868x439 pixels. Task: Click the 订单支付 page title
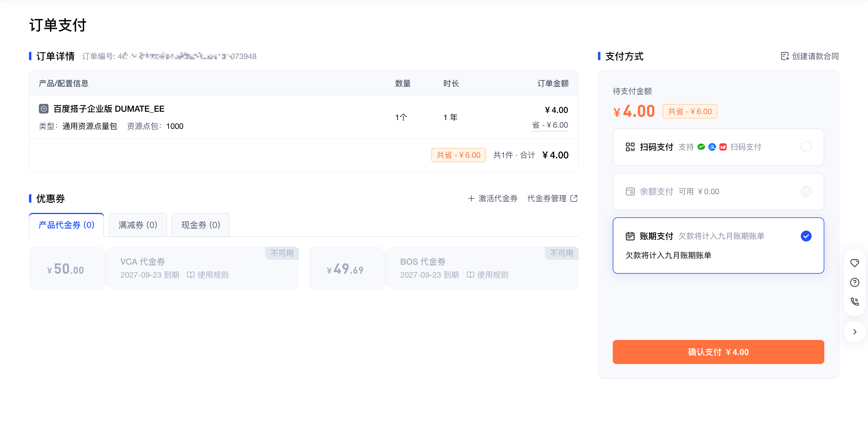point(58,25)
